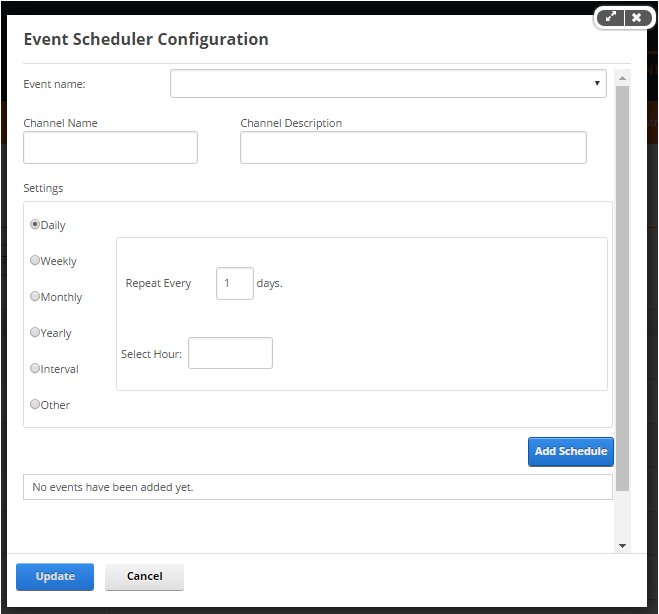Cancel the scheduler configuration

coord(144,577)
